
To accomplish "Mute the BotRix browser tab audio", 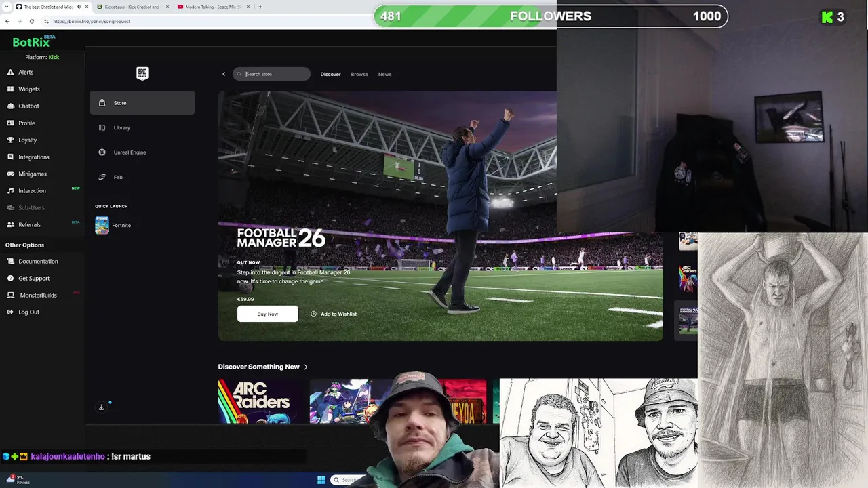I will point(79,7).
